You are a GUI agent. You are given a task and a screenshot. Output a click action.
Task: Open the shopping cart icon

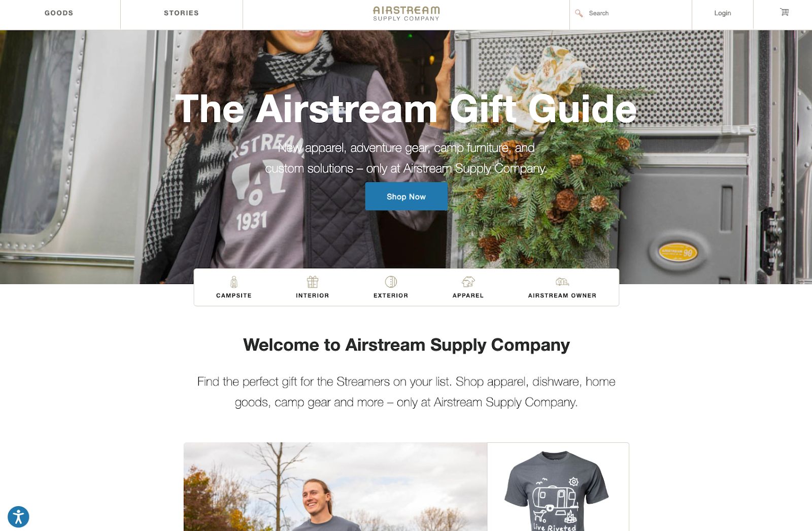coord(784,12)
